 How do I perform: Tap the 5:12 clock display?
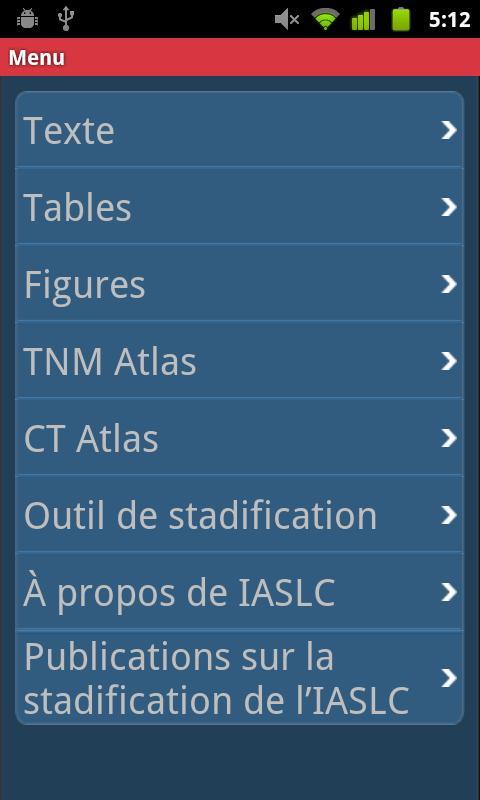[x=449, y=19]
